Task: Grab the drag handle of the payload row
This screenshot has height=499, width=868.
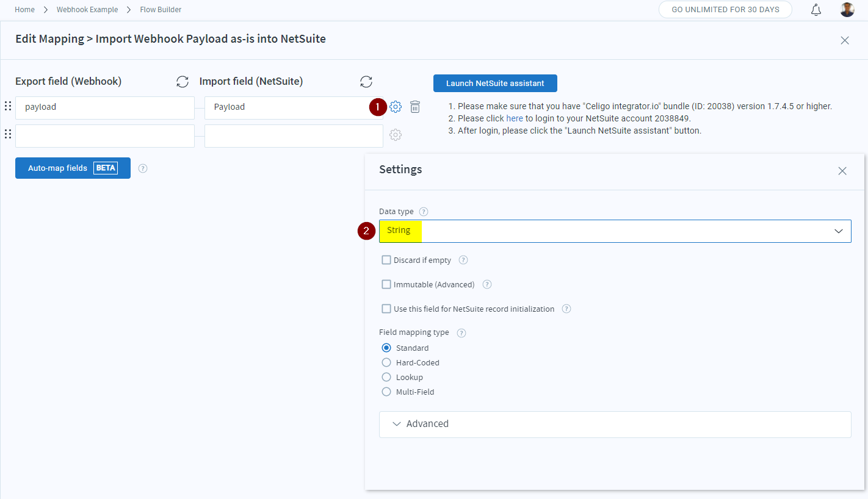Action: pos(8,106)
